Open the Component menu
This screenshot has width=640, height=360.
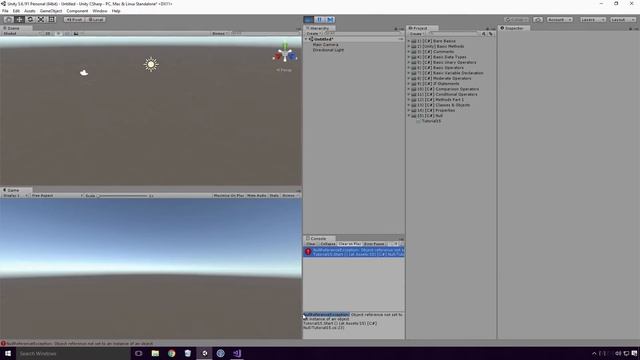[x=77, y=11]
